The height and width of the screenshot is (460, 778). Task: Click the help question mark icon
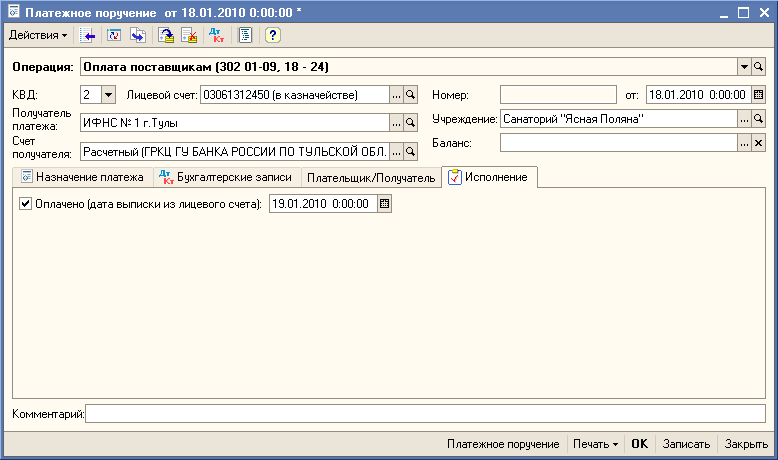[272, 36]
